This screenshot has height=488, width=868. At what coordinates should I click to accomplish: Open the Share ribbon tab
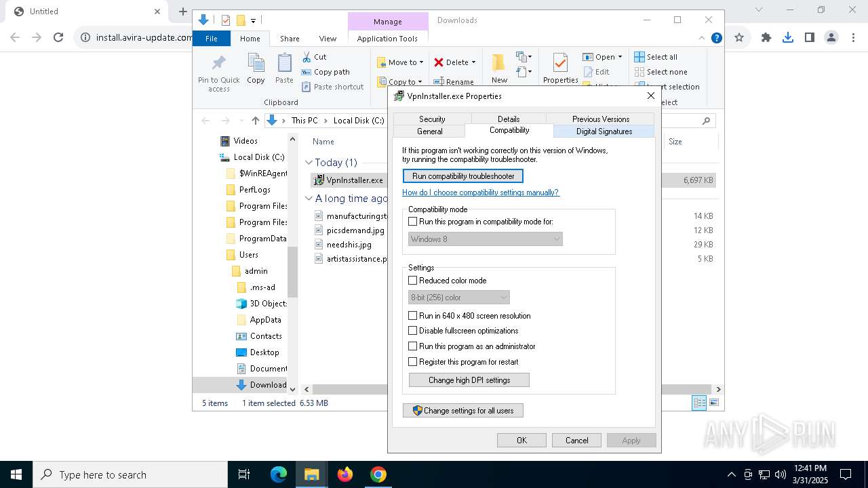[290, 39]
